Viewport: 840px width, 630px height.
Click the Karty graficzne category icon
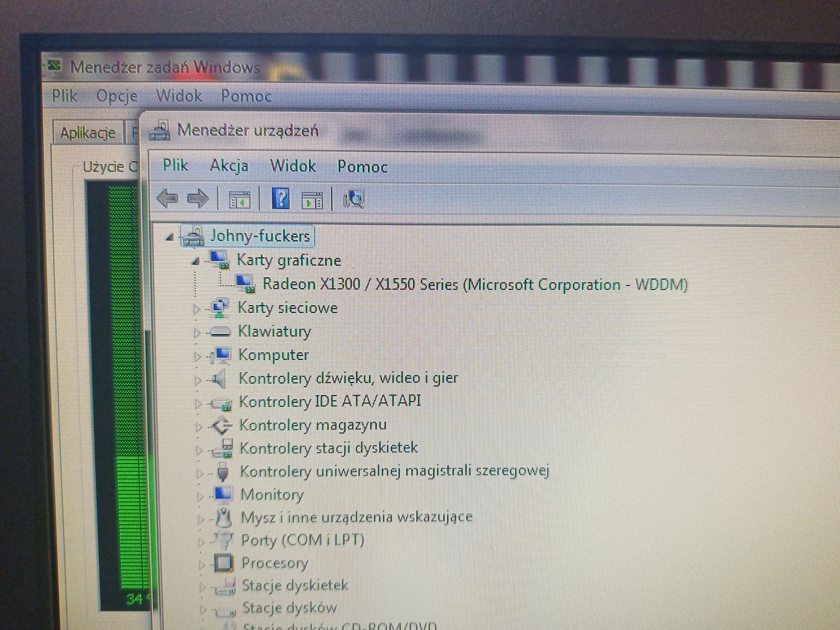point(219,260)
